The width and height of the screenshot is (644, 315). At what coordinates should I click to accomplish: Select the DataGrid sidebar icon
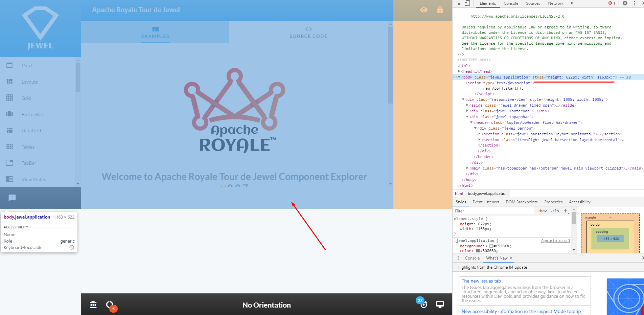[x=10, y=130]
